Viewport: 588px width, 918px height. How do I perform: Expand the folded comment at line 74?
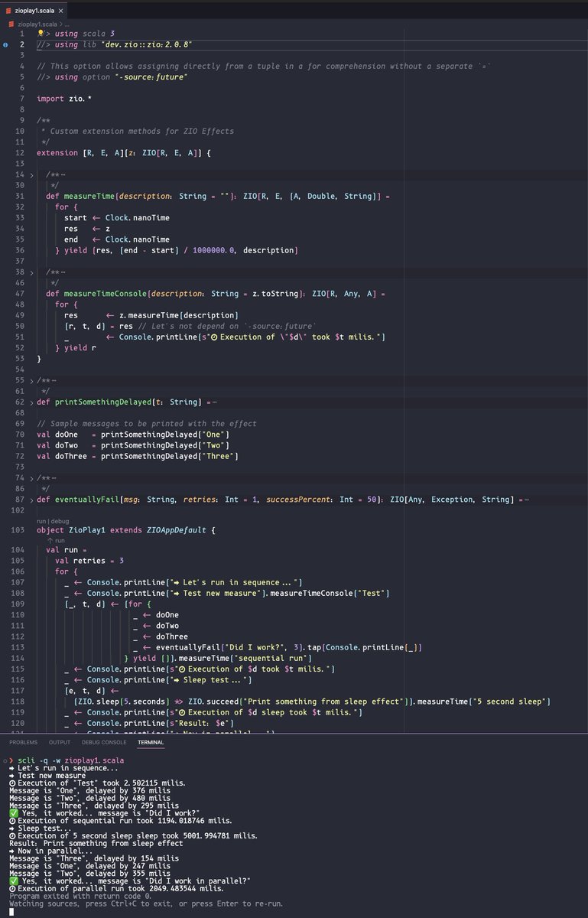(31, 477)
